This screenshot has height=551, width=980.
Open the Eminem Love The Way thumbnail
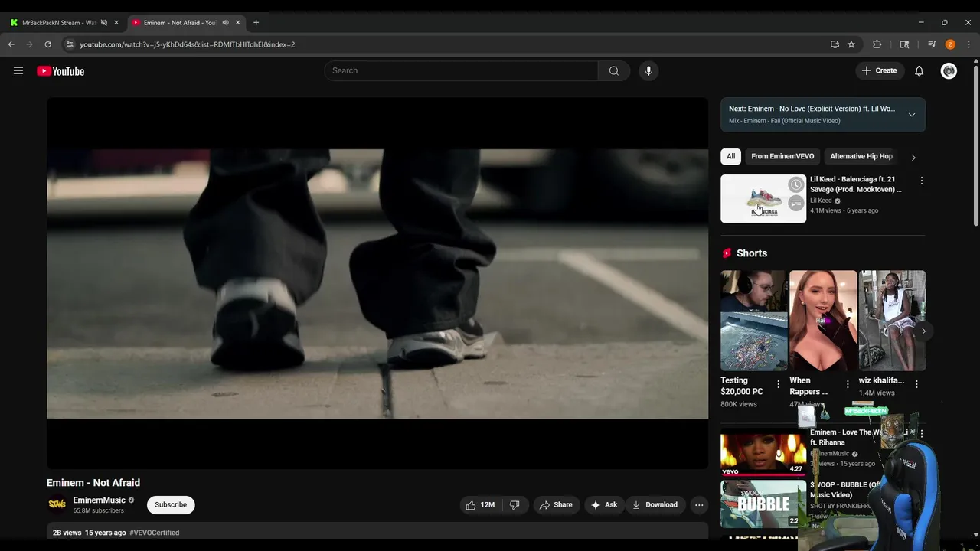[x=763, y=452]
